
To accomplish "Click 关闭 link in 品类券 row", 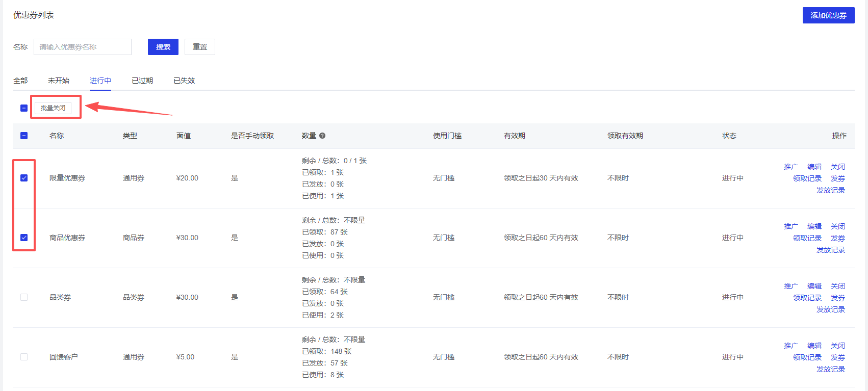I will pos(838,286).
